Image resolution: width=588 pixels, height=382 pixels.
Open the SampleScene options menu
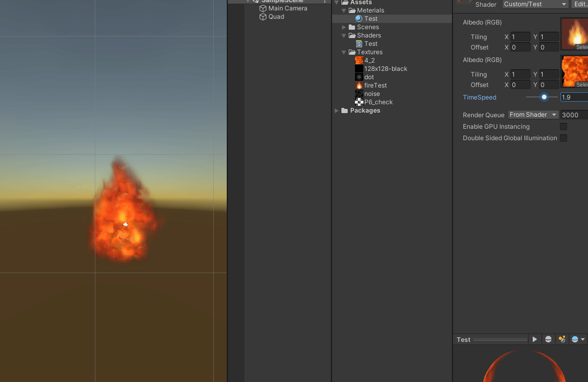tap(325, 2)
